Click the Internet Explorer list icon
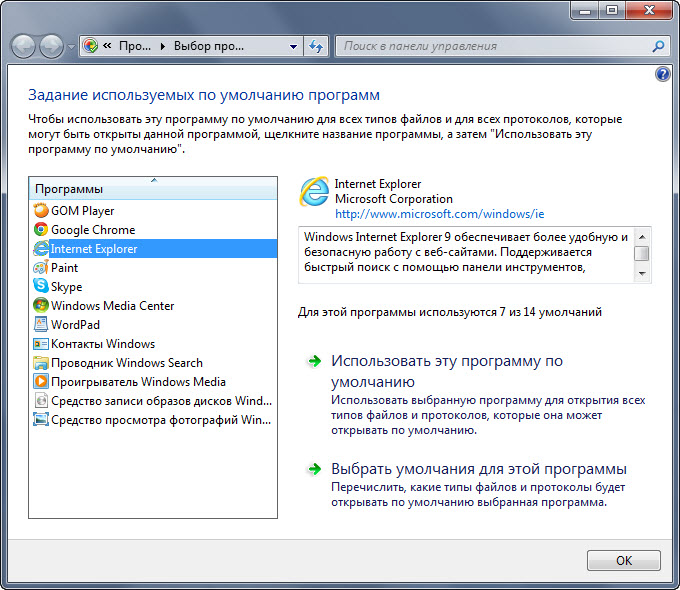 point(41,249)
